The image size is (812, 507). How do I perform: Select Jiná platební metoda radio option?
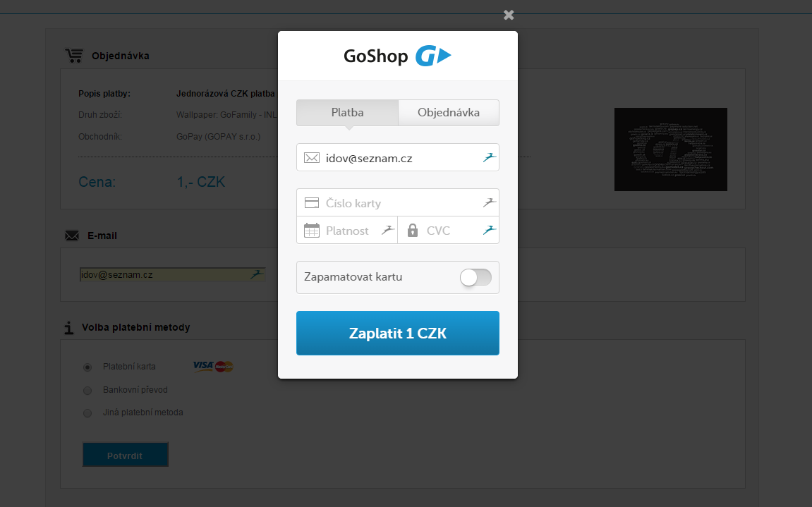(87, 413)
